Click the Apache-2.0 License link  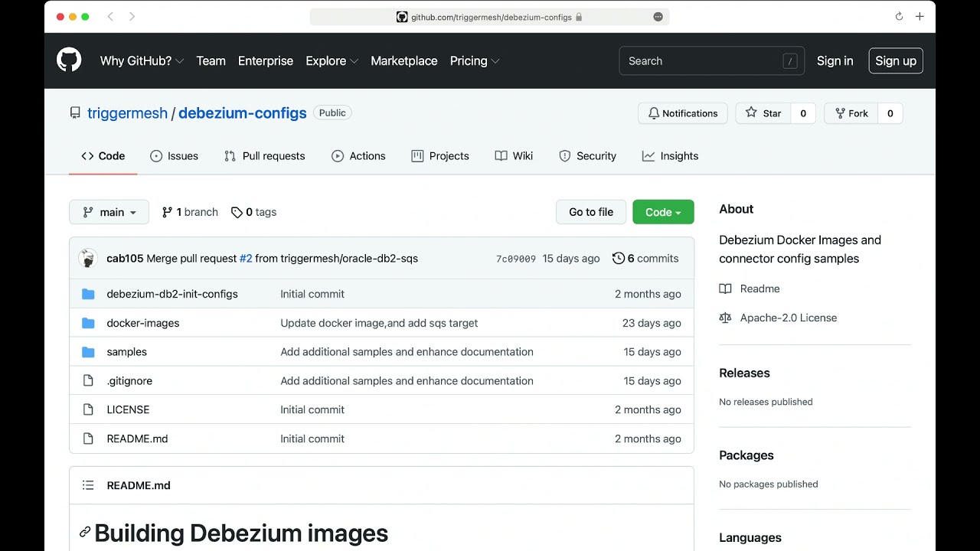[789, 318]
